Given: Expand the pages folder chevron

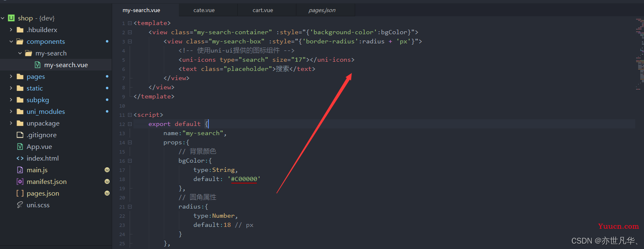Looking at the screenshot, I should (11, 77).
